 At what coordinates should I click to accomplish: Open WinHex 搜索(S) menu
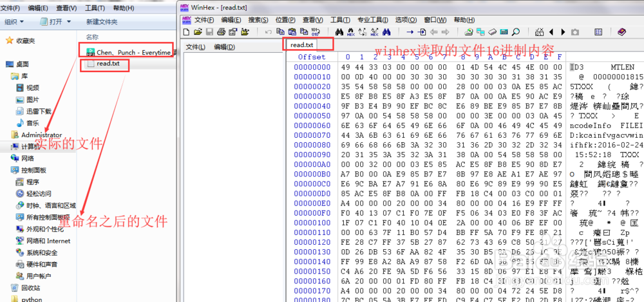[258, 20]
